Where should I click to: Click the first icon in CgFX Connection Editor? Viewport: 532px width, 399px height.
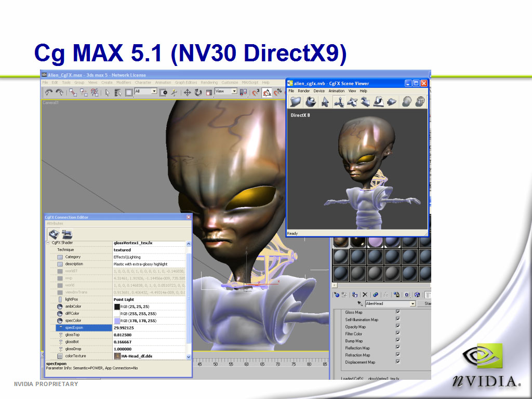pyautogui.click(x=54, y=234)
